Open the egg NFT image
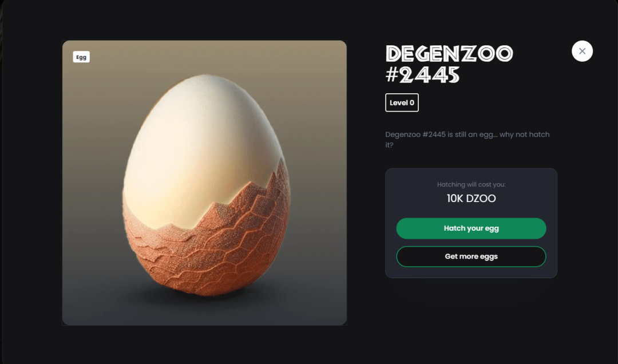 point(204,183)
